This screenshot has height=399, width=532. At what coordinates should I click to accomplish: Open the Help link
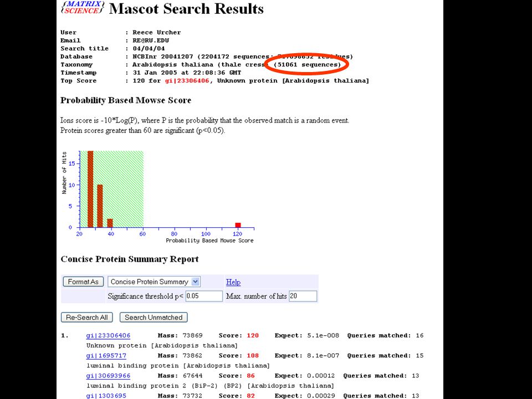pos(233,282)
